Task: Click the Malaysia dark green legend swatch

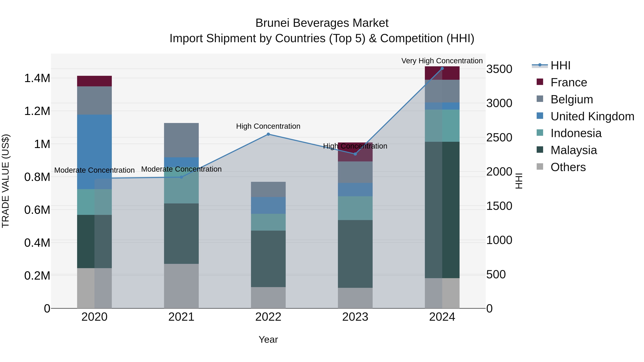Action: pyautogui.click(x=540, y=150)
